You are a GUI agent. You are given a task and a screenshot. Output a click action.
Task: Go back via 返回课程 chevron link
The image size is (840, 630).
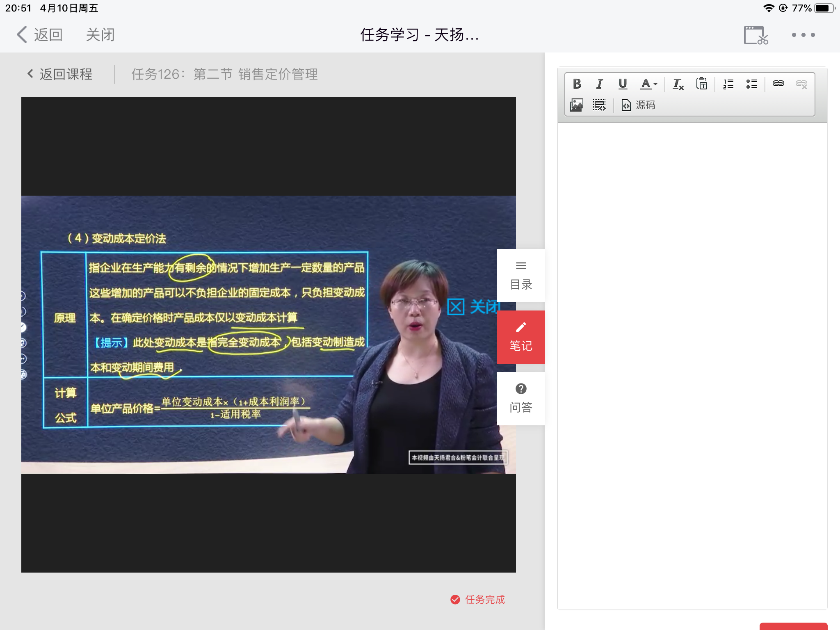[x=60, y=74]
